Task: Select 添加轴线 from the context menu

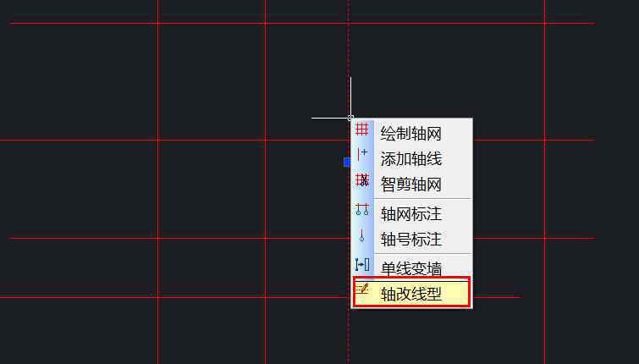Action: click(411, 158)
